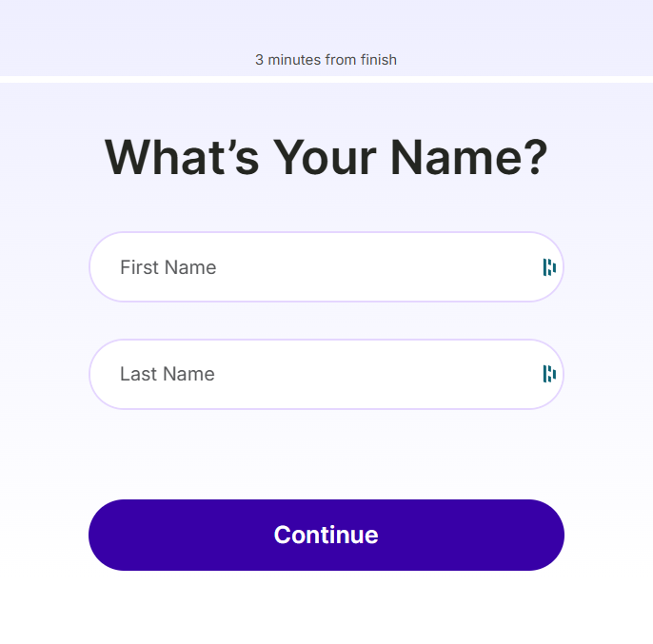Click the white progress bar under timer text
The height and width of the screenshot is (644, 653).
point(326,79)
